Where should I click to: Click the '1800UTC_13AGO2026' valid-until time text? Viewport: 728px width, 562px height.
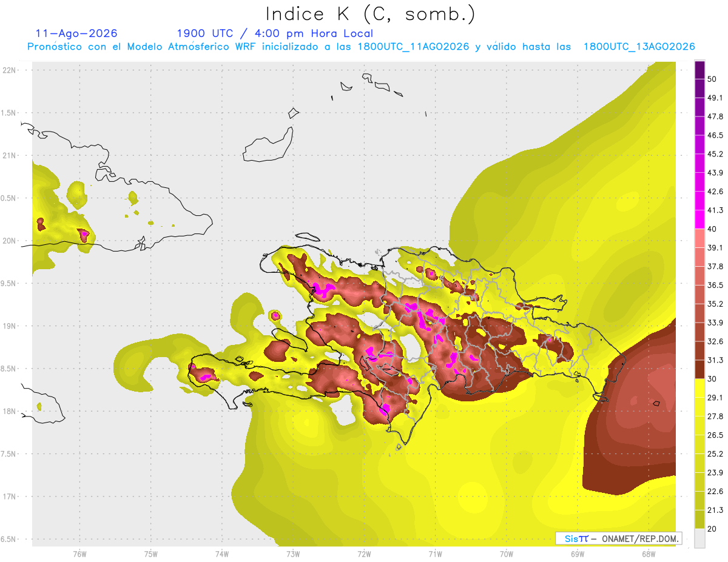pyautogui.click(x=639, y=47)
